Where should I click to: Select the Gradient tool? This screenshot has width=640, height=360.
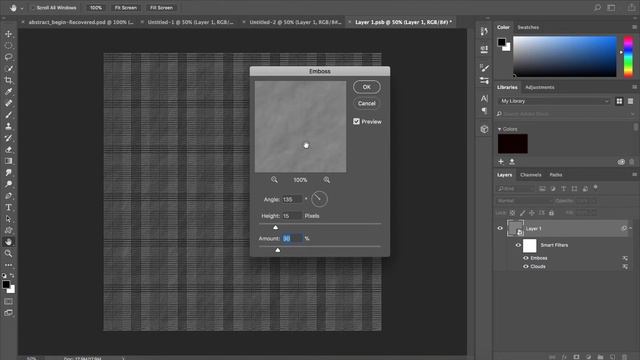(9, 161)
